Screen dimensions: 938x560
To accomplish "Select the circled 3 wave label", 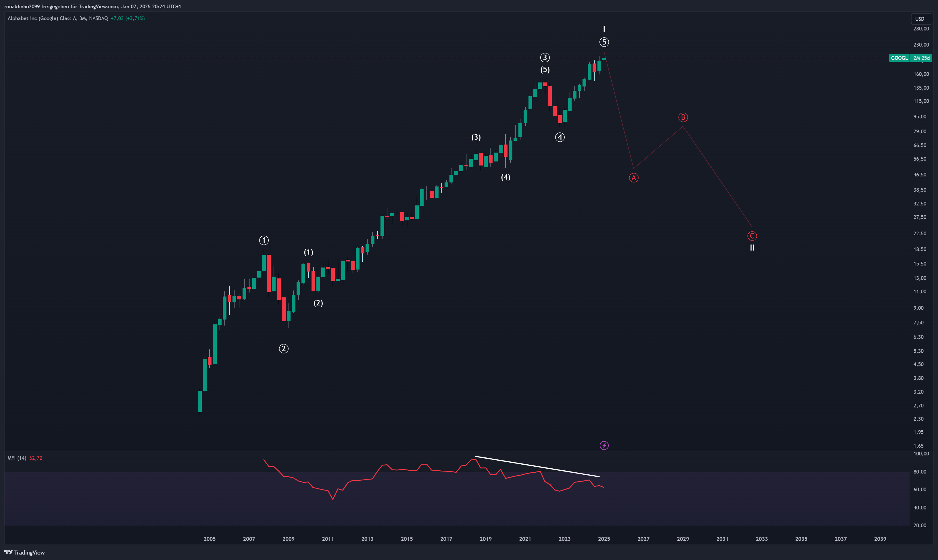I will coord(545,57).
